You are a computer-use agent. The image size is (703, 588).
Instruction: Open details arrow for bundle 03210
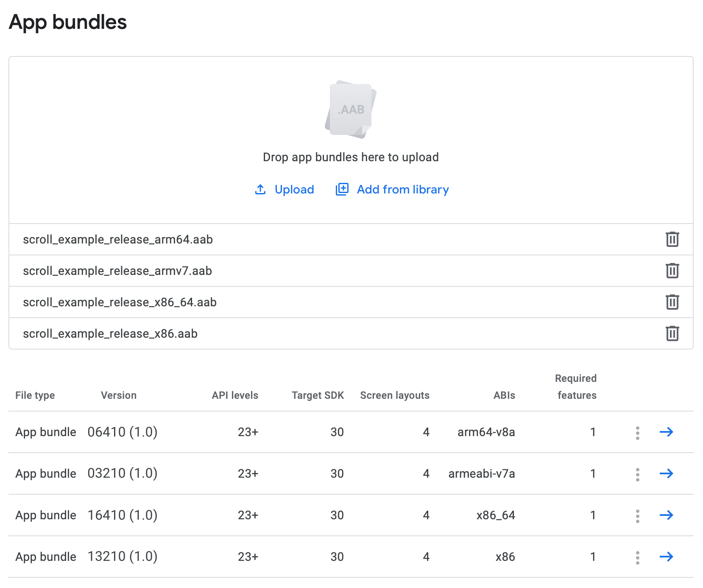tap(666, 473)
